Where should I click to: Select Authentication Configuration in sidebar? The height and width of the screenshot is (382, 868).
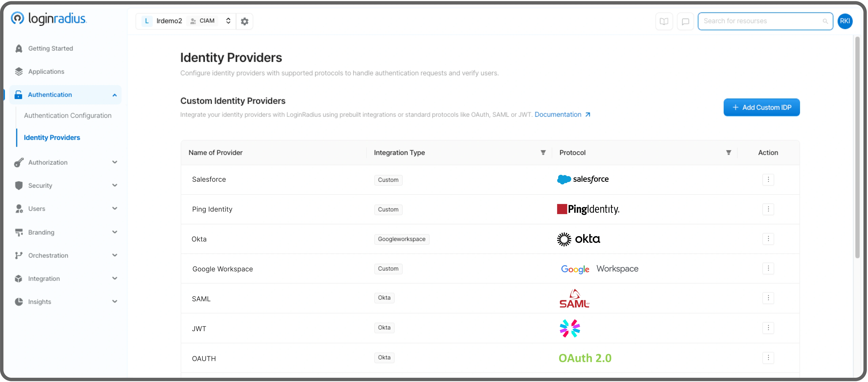pos(68,115)
